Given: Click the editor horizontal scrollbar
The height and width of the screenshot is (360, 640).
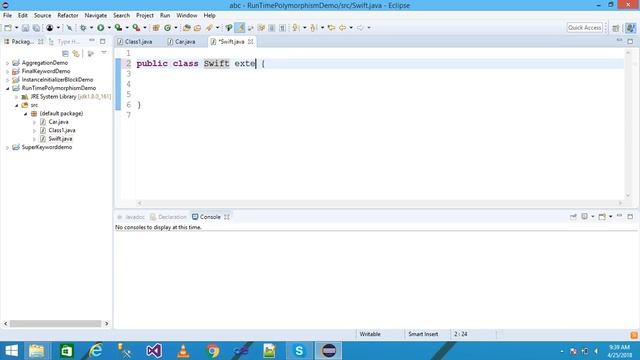Looking at the screenshot, I should coord(380,203).
